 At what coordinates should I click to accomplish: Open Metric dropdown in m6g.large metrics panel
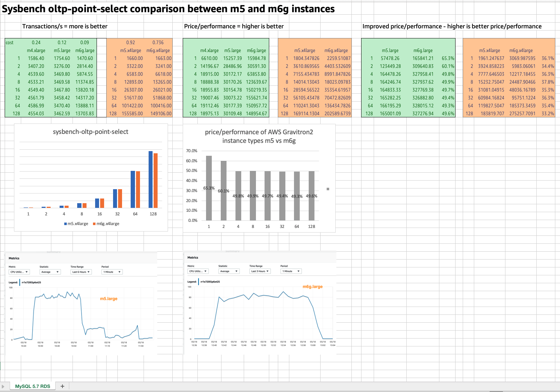[x=198, y=271]
